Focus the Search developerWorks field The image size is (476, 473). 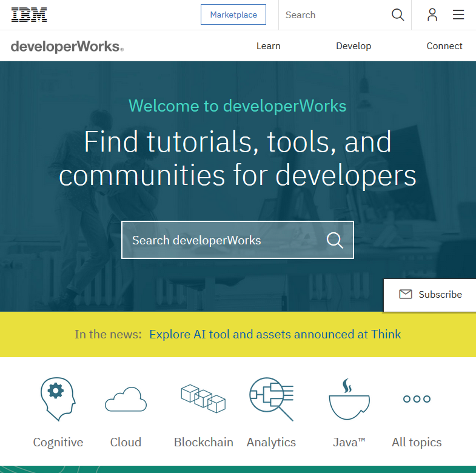(237, 240)
